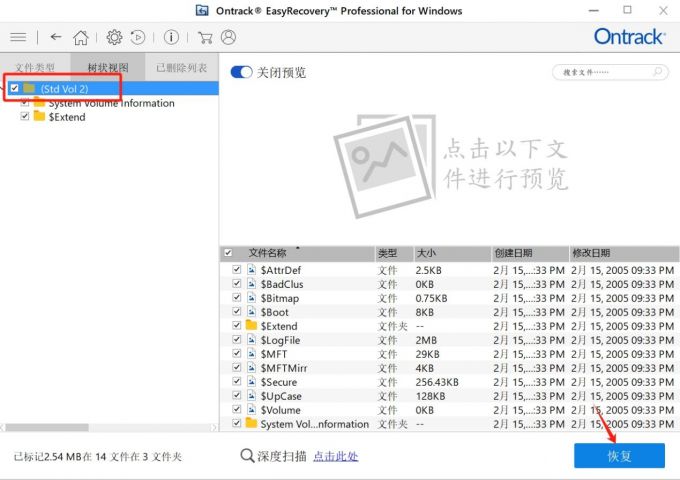Sort by the 修改日期 column header

591,253
